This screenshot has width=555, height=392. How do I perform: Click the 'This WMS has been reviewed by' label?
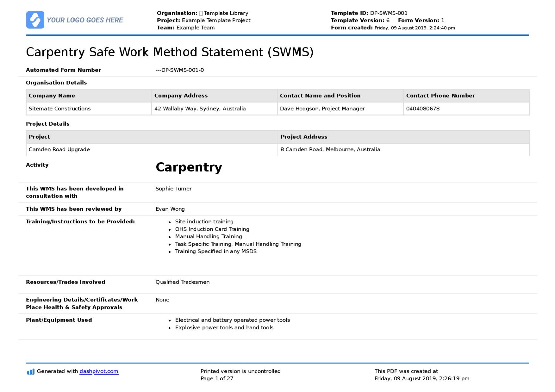[x=74, y=209]
